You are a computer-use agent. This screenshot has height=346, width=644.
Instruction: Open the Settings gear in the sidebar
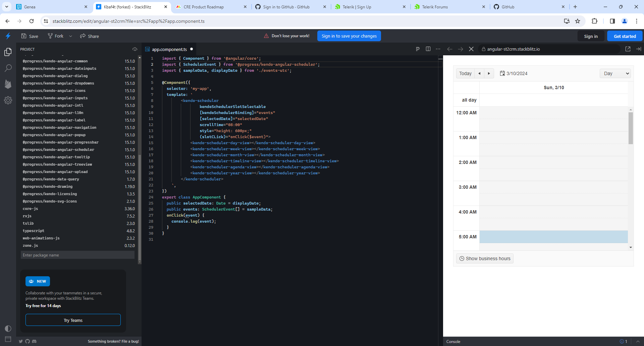pos(8,100)
